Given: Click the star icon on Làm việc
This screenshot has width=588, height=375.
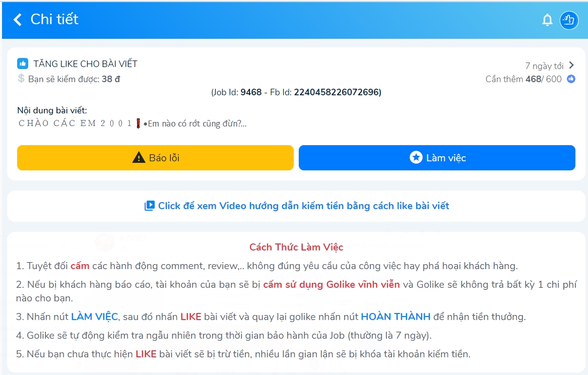Looking at the screenshot, I should [x=416, y=157].
